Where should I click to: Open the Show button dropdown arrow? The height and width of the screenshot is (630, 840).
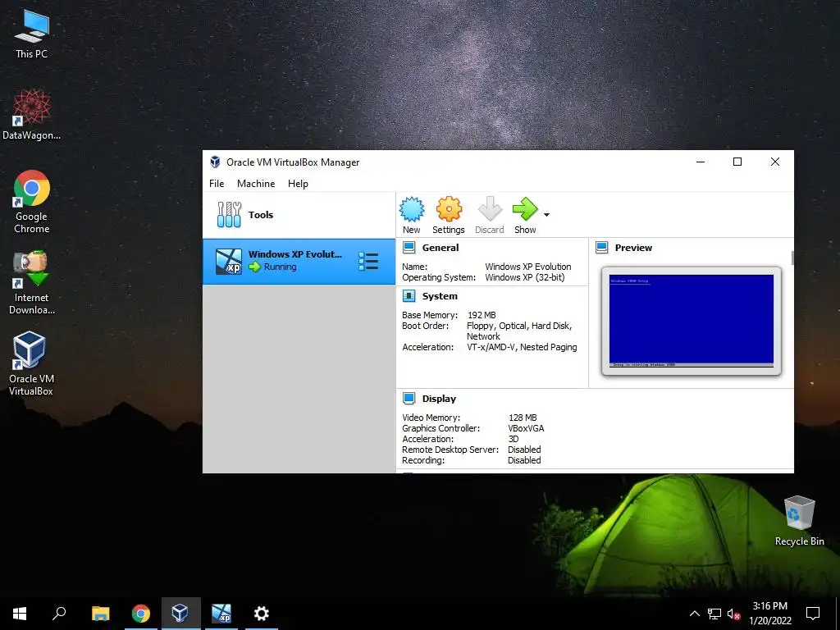point(546,215)
